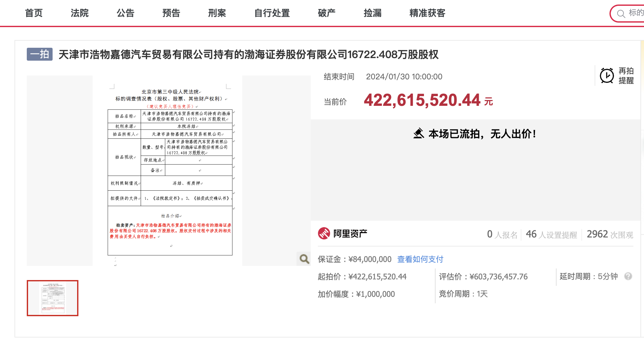The image size is (644, 342).
Task: Open the 破产 navigation item
Action: click(327, 13)
